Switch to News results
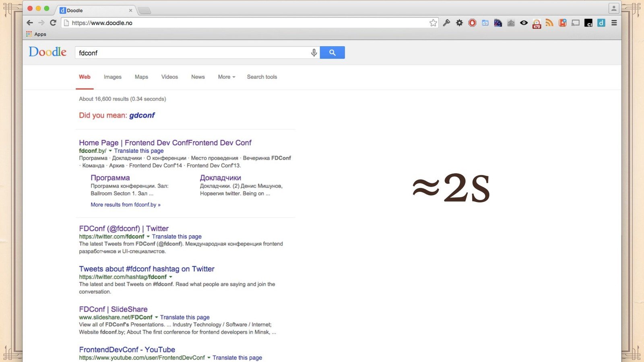Viewport: 644px width, 362px height. point(198,77)
